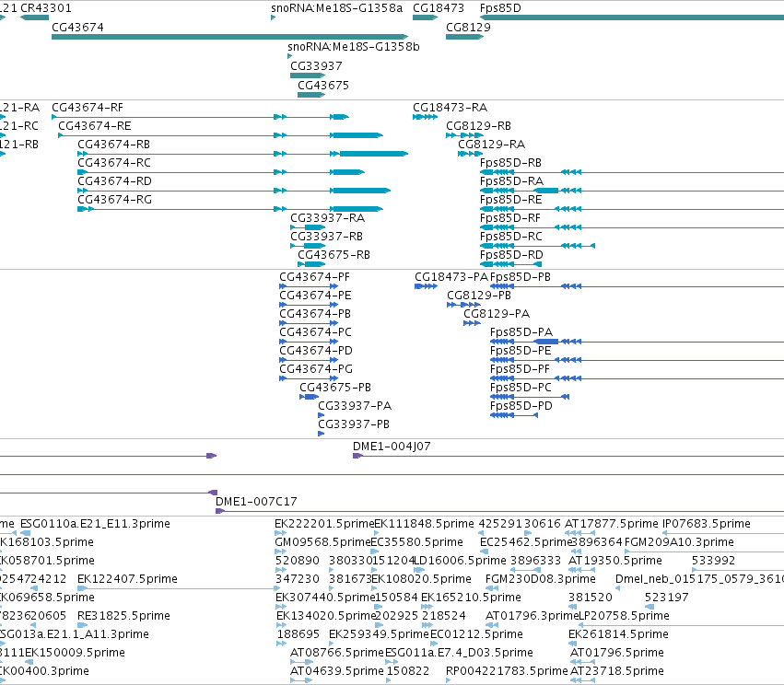Select the CG18473 gene label
The height and width of the screenshot is (685, 784).
pyautogui.click(x=438, y=8)
